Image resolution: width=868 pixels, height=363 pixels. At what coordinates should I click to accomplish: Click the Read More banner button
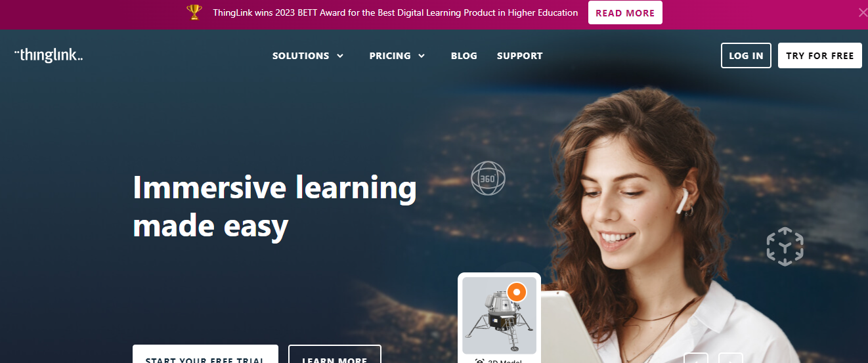click(625, 12)
